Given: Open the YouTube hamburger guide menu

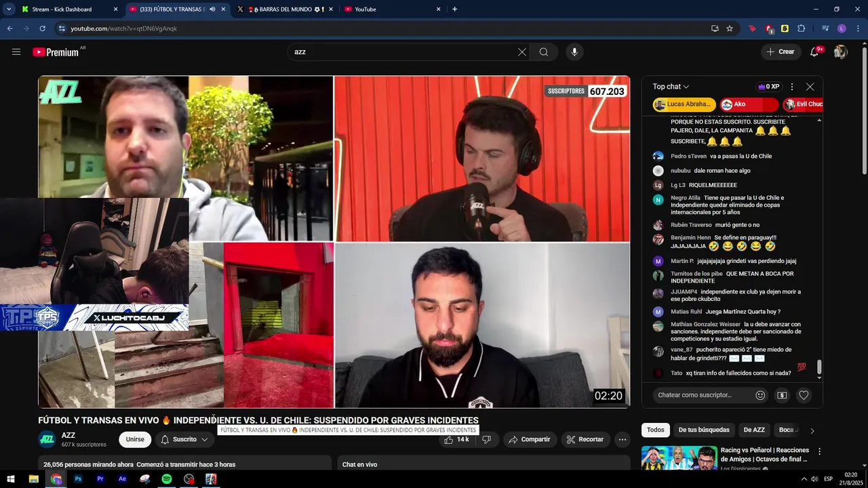Looking at the screenshot, I should (x=16, y=52).
